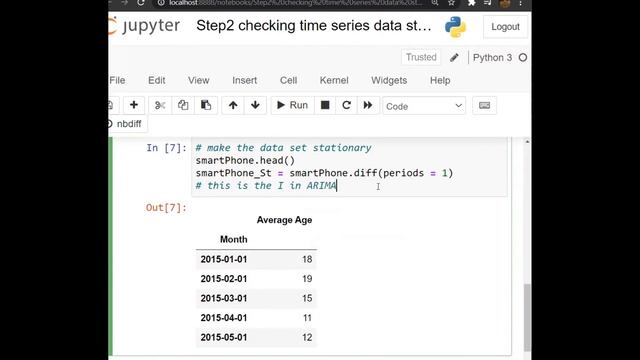
Task: Move selected cell down arrow
Action: [256, 105]
